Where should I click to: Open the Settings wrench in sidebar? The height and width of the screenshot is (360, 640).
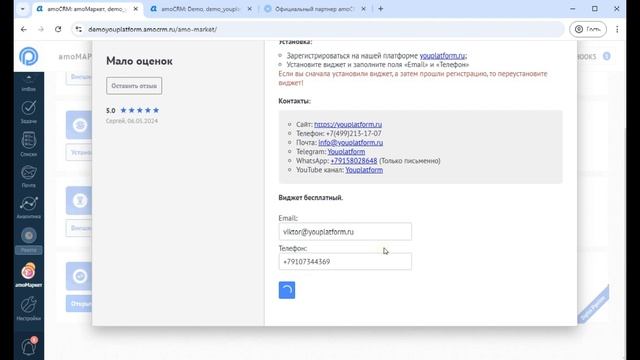pyautogui.click(x=29, y=308)
